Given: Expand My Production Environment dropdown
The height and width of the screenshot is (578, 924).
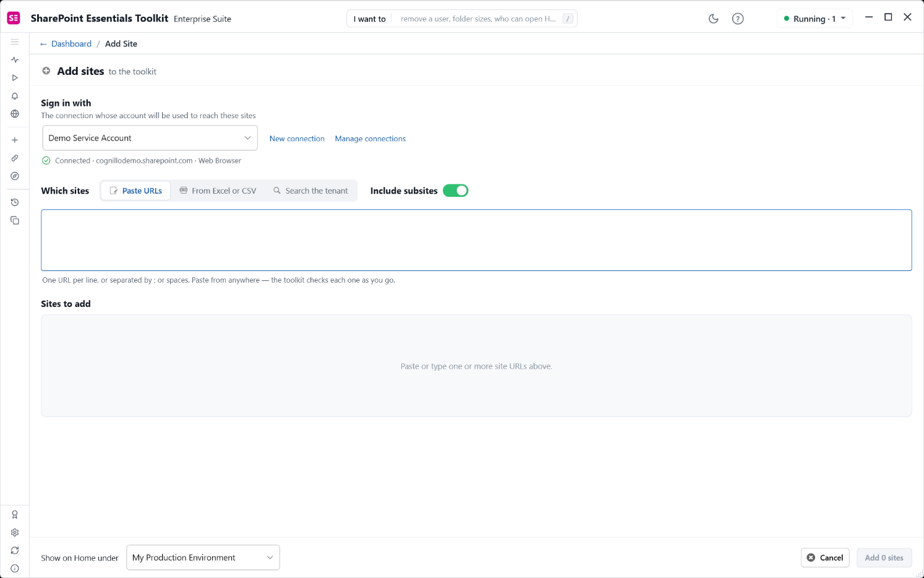Looking at the screenshot, I should pos(203,558).
